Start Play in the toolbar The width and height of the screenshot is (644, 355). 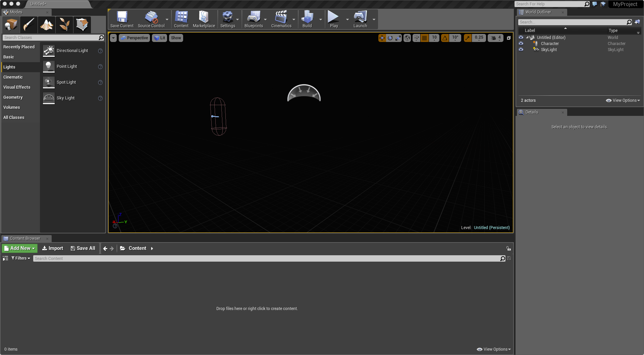coord(334,19)
